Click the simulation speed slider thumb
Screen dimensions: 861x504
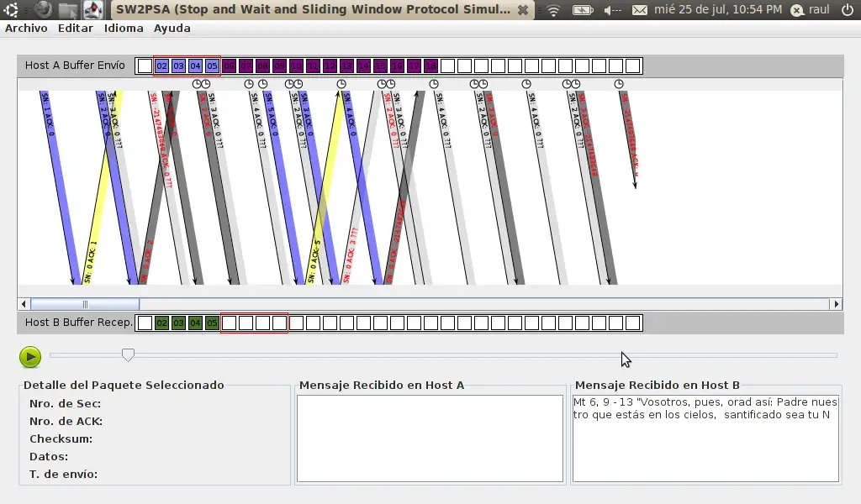click(128, 355)
